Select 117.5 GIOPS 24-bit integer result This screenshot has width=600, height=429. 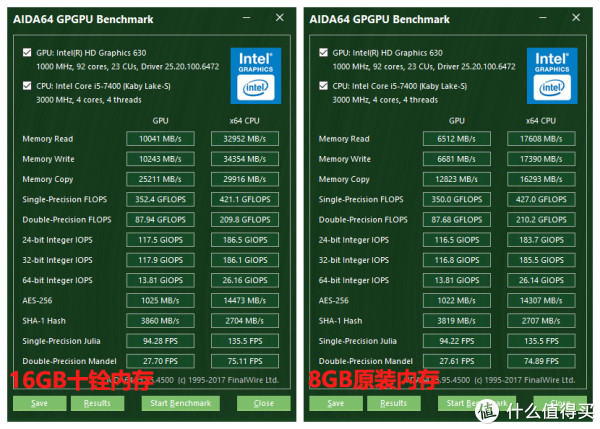(x=160, y=240)
